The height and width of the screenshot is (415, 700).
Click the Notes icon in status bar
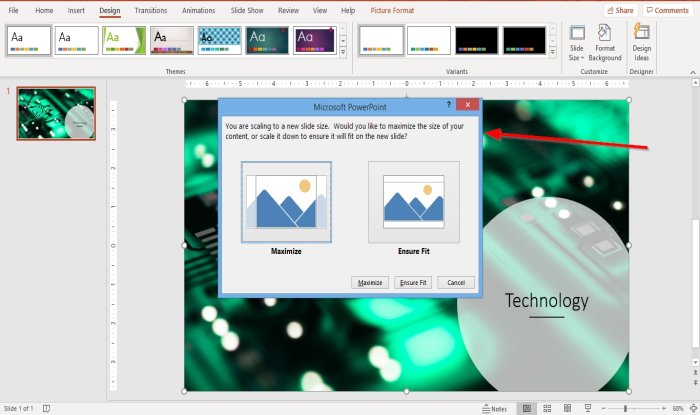pyautogui.click(x=494, y=408)
